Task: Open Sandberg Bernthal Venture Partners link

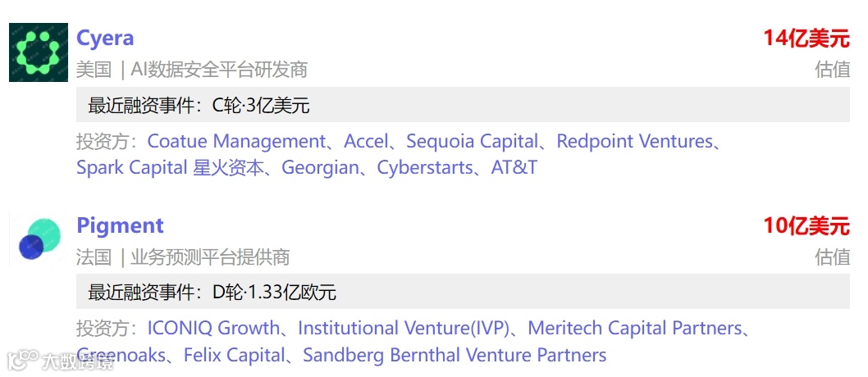Action: click(455, 355)
